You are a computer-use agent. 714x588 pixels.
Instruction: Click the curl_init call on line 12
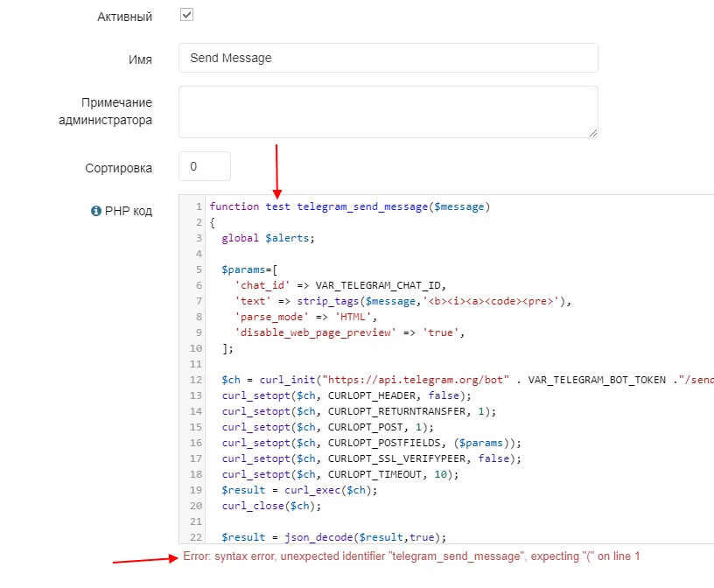(287, 380)
